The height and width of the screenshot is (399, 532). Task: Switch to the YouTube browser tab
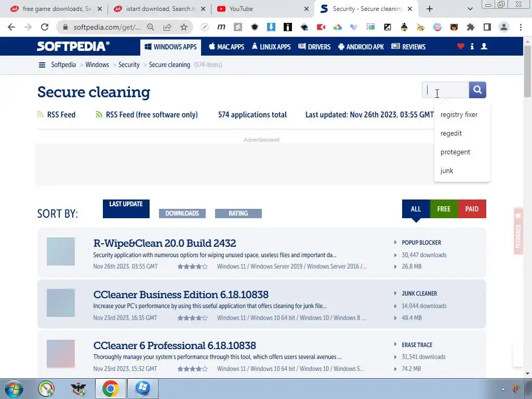[x=262, y=9]
